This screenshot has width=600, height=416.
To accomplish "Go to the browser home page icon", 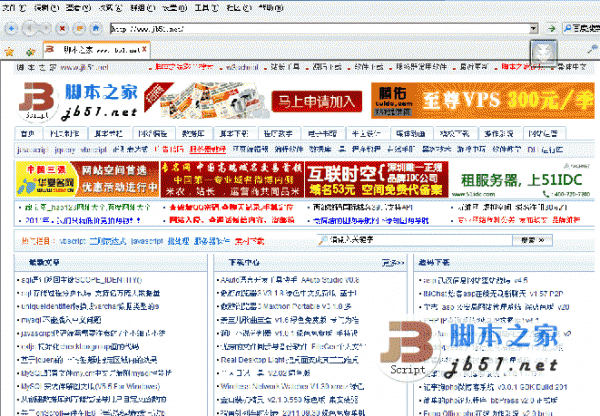I will pyautogui.click(x=96, y=28).
